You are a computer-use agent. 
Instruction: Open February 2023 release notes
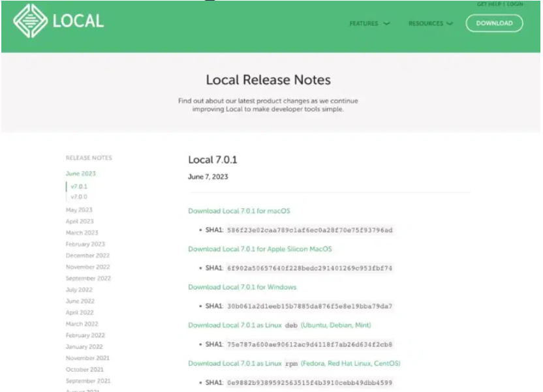pos(85,244)
